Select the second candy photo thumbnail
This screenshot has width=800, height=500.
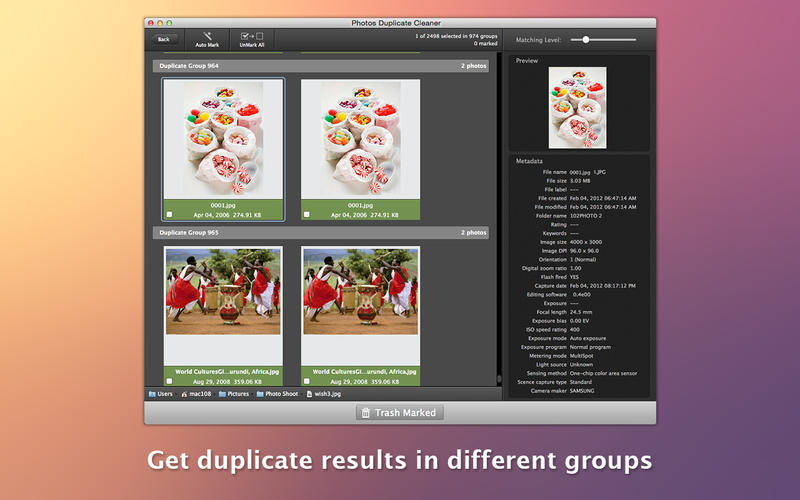click(361, 138)
